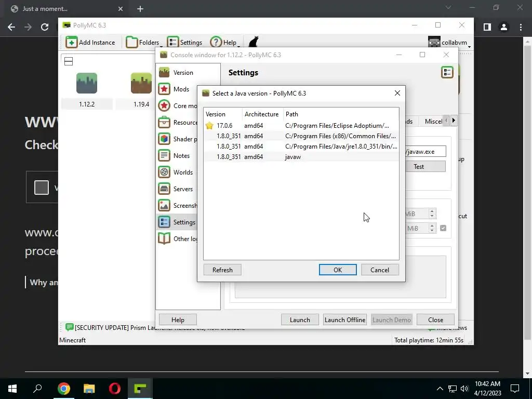Close the Just a moment tab
The height and width of the screenshot is (399, 532).
(121, 9)
